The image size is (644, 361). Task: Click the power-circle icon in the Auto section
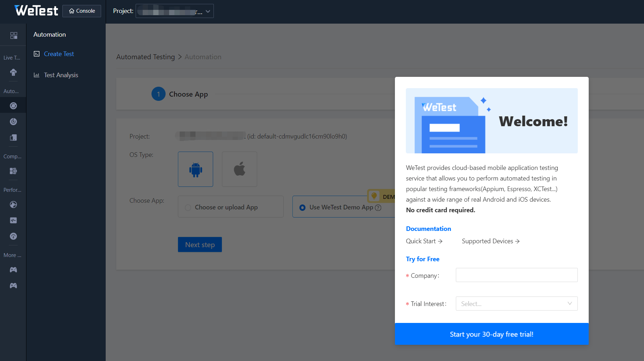pyautogui.click(x=13, y=122)
